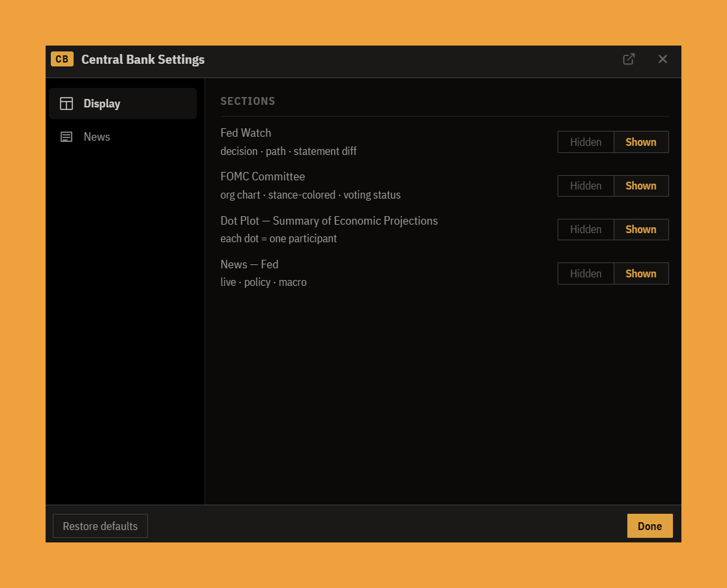Screen dimensions: 727x588
Task: Click the Display layout icon in sidebar
Action: coord(66,104)
